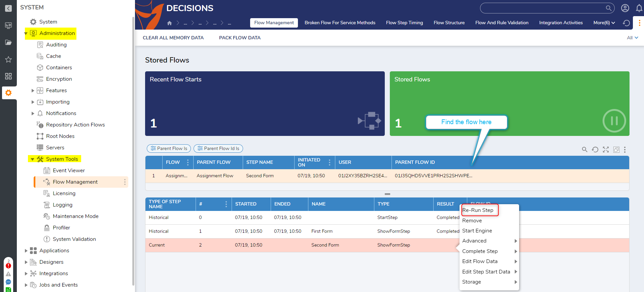Screen dimensions: 644x292
Task: Click the search magnifier in header search box
Action: (609, 8)
